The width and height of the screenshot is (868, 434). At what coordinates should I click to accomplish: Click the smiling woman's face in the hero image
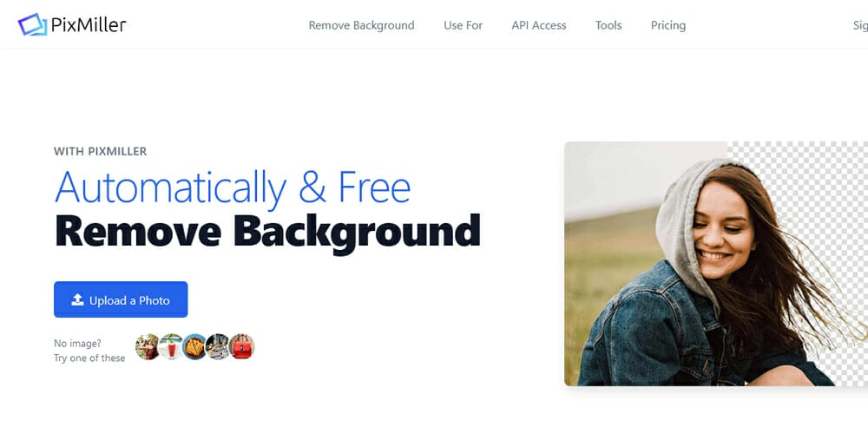pyautogui.click(x=721, y=230)
